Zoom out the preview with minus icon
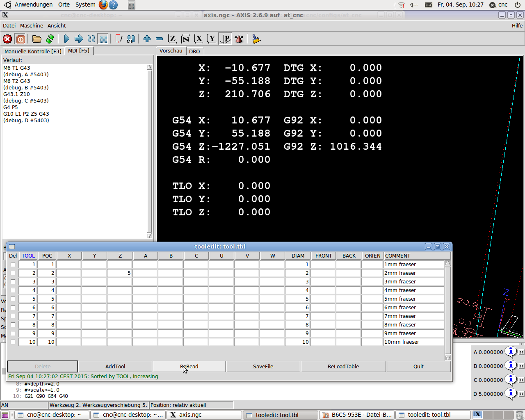Screen dimensions: 525x420 159,39
